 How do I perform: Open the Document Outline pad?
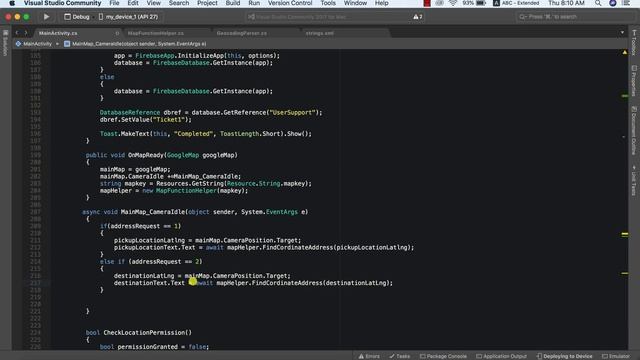pos(634,131)
